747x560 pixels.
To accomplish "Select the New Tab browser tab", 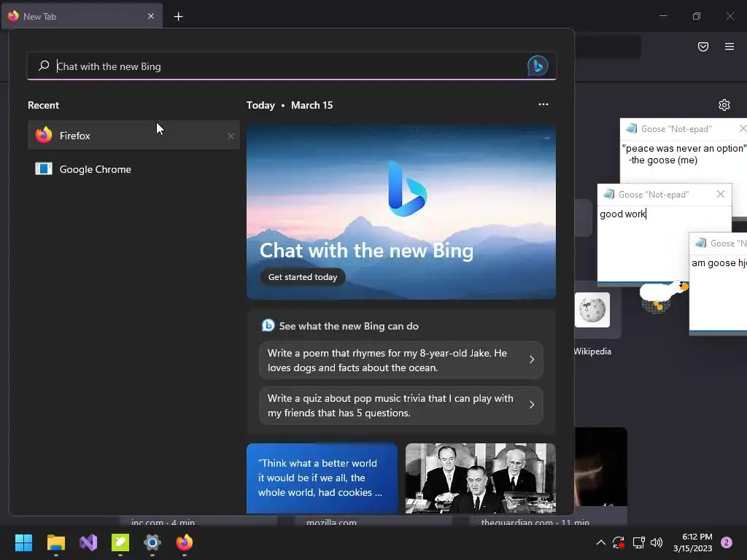I will 82,16.
